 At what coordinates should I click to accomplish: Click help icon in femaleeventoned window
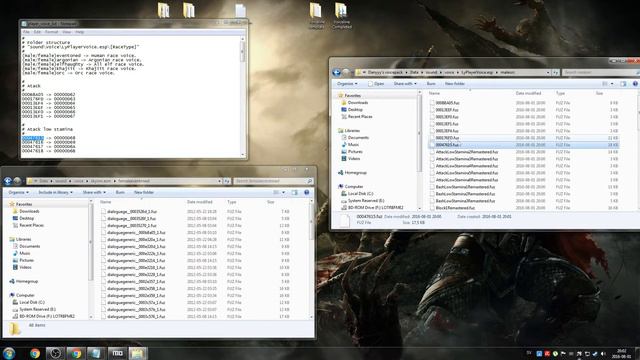point(307,192)
